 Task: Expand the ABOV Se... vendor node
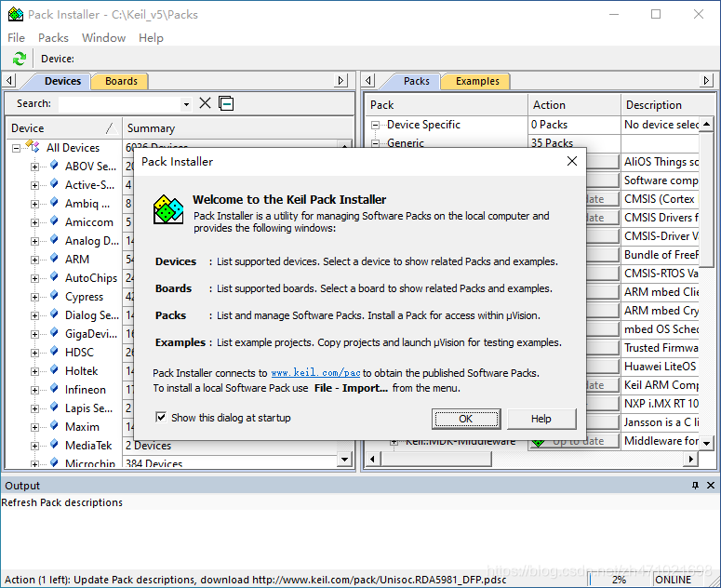pos(35,167)
